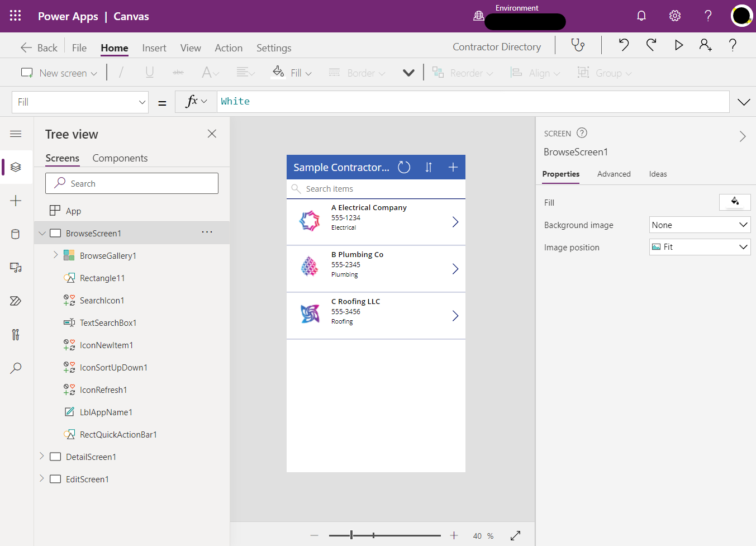Open the Fill color picker in Properties

[735, 202]
